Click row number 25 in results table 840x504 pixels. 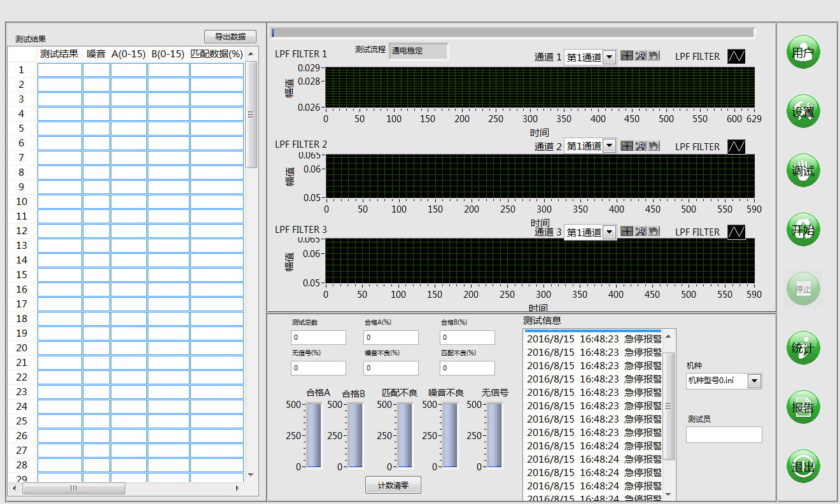pyautogui.click(x=22, y=421)
